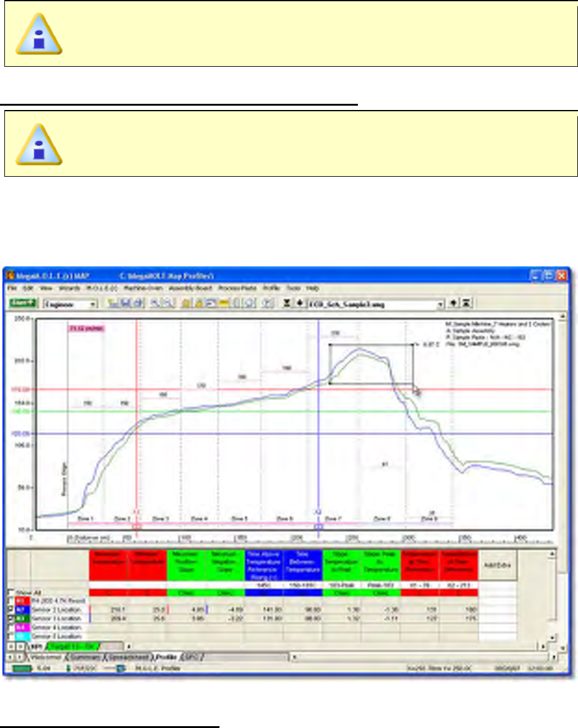Click the Maximum Temperature column header
This screenshot has width=578, height=728.
coord(108,565)
